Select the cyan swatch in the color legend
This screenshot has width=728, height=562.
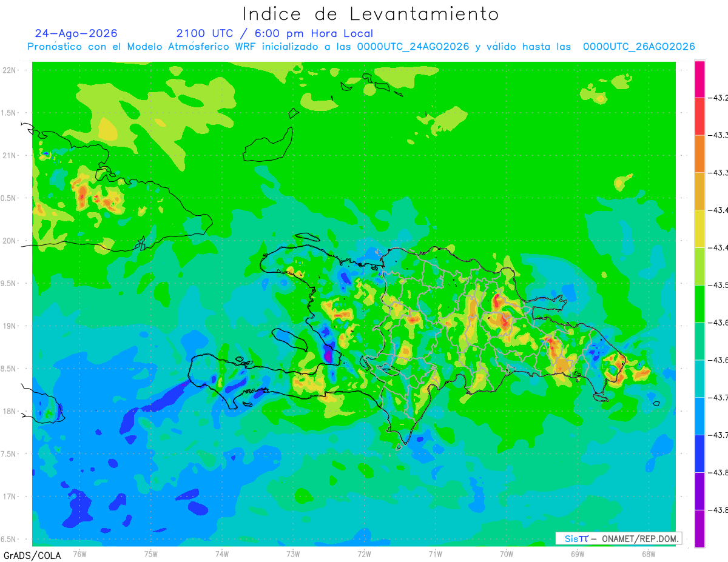click(699, 378)
